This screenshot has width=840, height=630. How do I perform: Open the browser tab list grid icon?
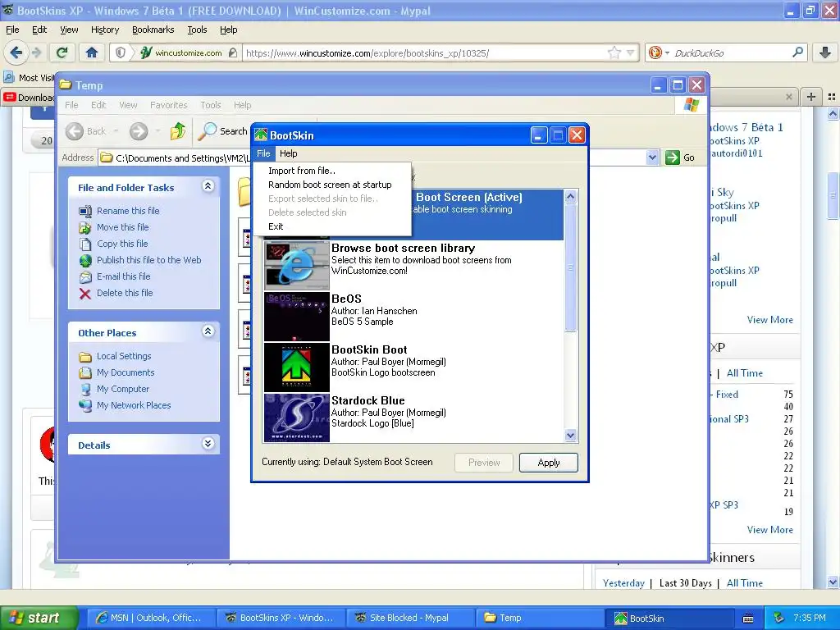[832, 97]
